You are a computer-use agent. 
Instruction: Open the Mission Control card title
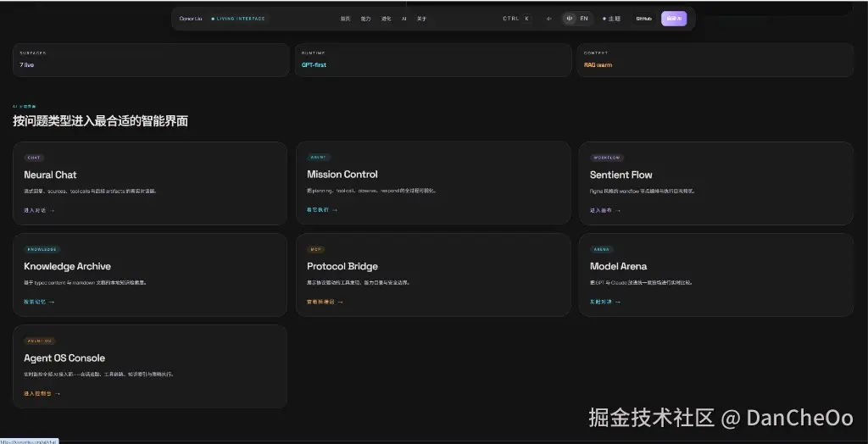(x=342, y=175)
